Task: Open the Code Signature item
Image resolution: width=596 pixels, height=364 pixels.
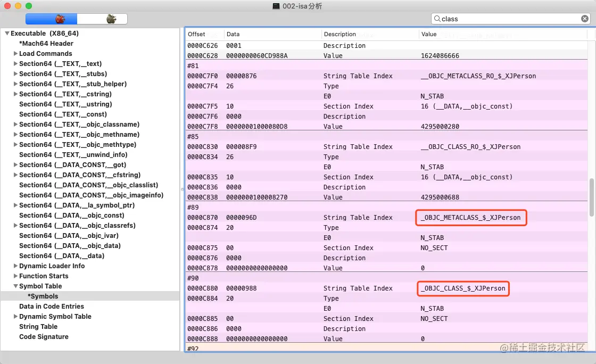Action: pyautogui.click(x=44, y=337)
